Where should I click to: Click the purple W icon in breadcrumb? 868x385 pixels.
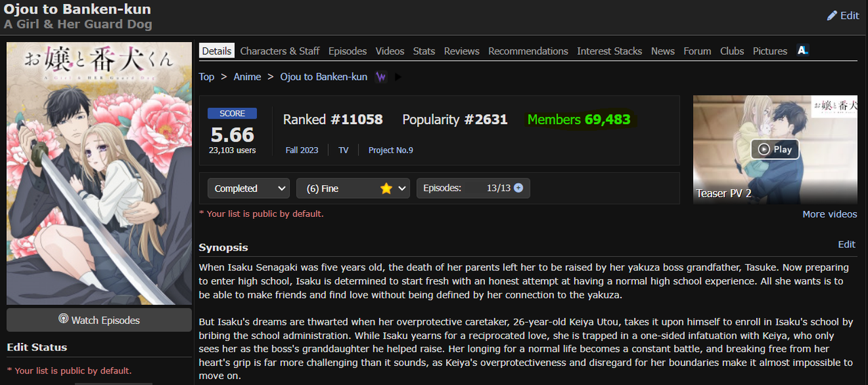pos(381,77)
